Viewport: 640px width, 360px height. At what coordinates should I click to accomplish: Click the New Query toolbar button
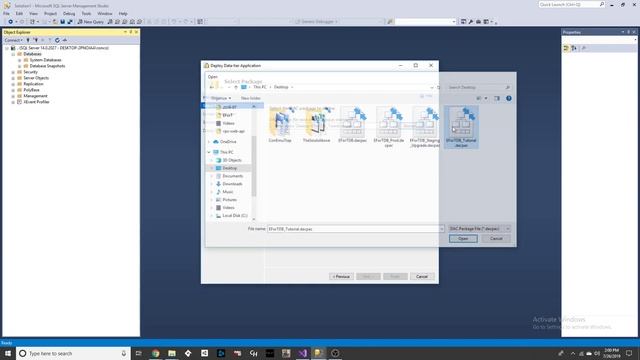(91, 22)
